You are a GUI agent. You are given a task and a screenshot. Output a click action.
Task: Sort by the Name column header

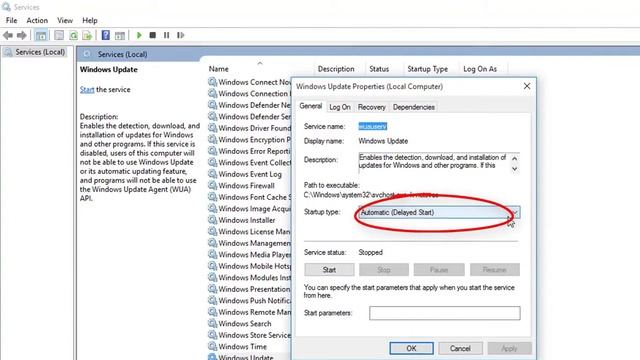coord(219,69)
